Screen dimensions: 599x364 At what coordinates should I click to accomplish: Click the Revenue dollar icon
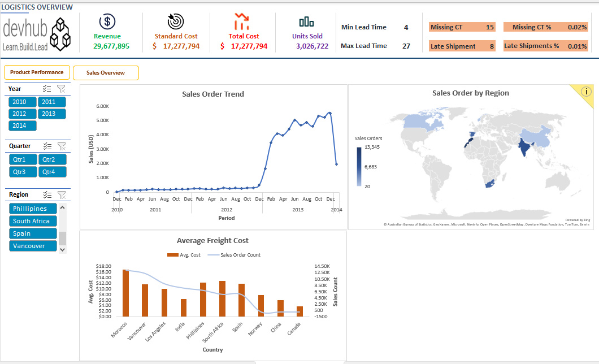[x=107, y=22]
